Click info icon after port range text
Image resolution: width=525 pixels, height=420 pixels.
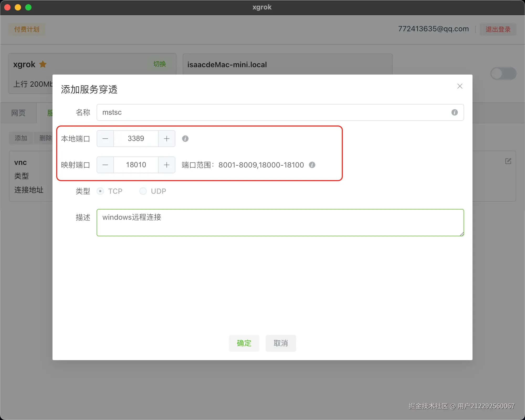point(312,165)
